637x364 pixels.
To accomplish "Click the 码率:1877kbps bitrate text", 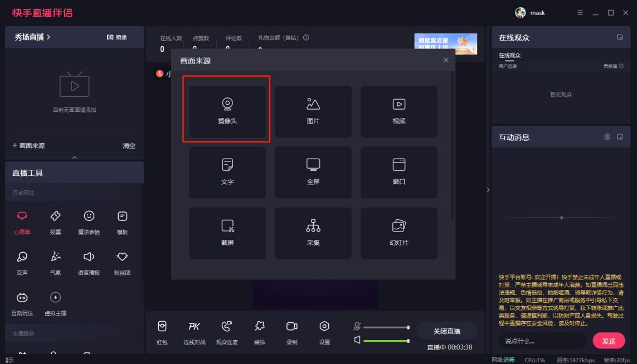I will pos(576,360).
